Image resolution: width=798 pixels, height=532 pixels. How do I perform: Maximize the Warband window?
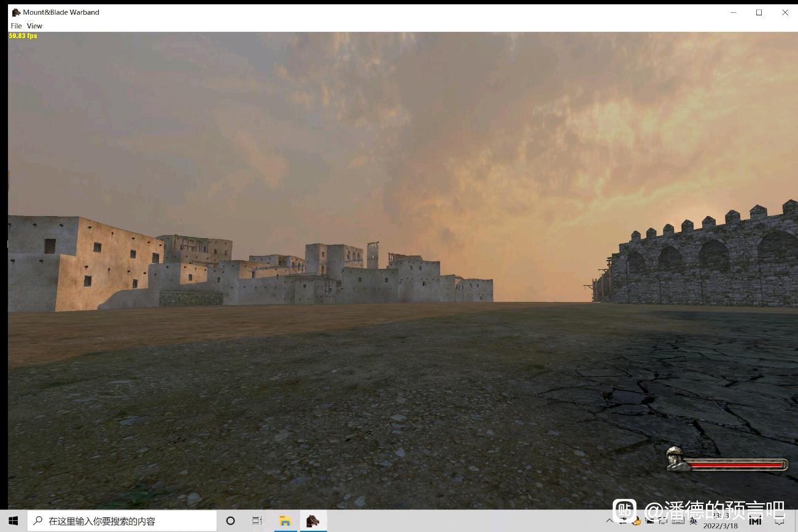[x=759, y=12]
